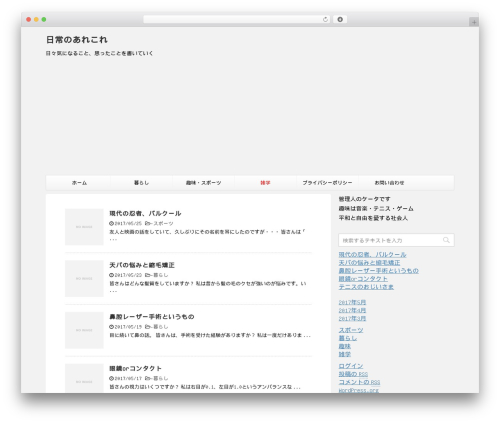The height and width of the screenshot is (423, 500).
Task: Click the date 2017/05/17 under 眼鏡orコンタクト
Action: pyautogui.click(x=128, y=378)
